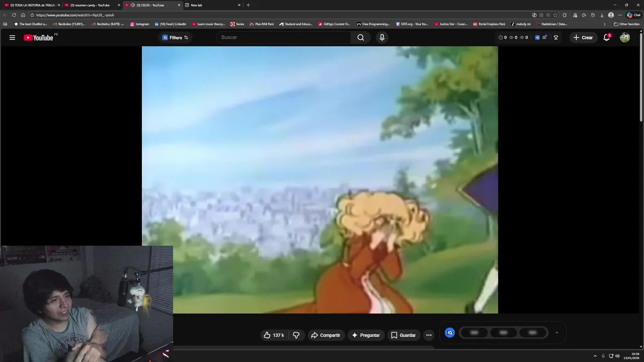Show more bookmarks overflow chevron
The image size is (644, 362).
[x=605, y=24]
